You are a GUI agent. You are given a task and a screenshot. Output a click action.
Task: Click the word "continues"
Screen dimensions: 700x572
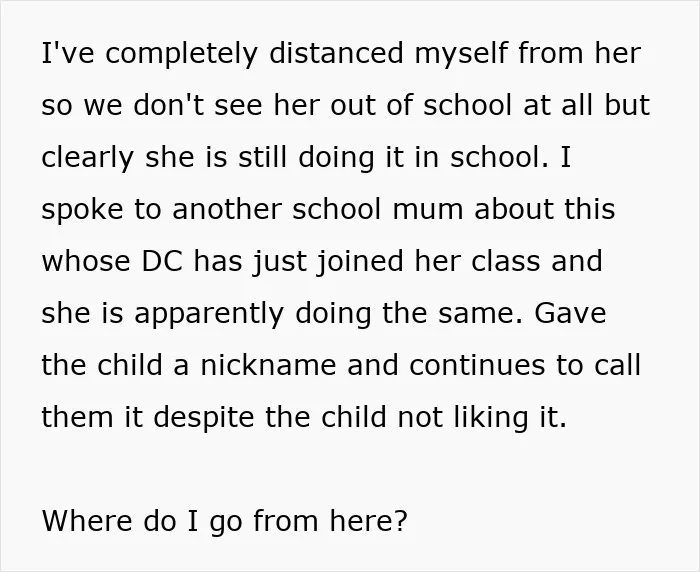pyautogui.click(x=477, y=366)
